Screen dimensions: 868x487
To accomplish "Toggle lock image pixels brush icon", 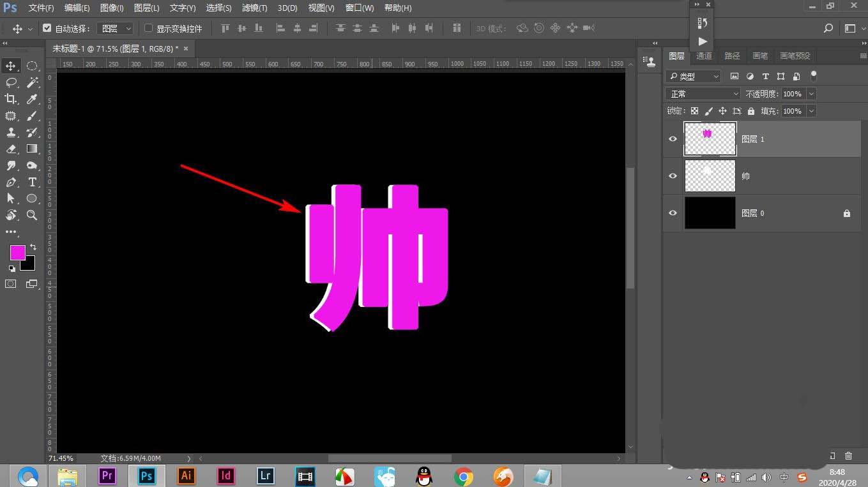I will pyautogui.click(x=708, y=111).
